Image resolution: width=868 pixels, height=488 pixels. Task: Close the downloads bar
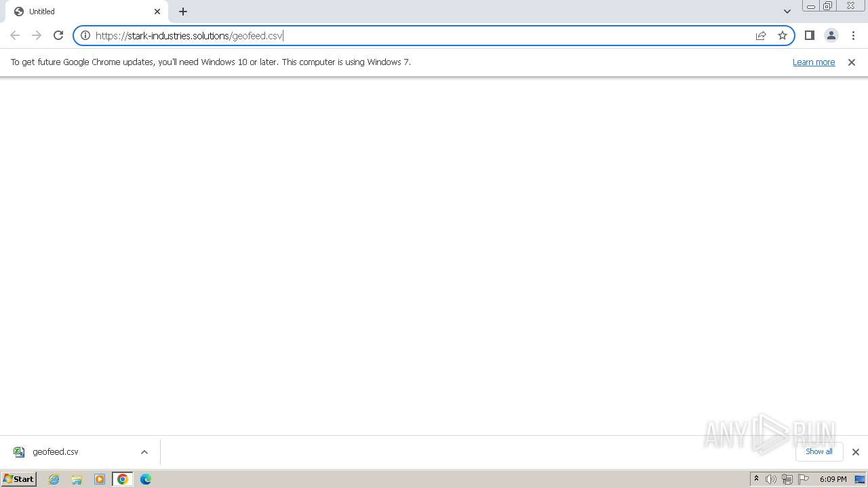(x=855, y=452)
